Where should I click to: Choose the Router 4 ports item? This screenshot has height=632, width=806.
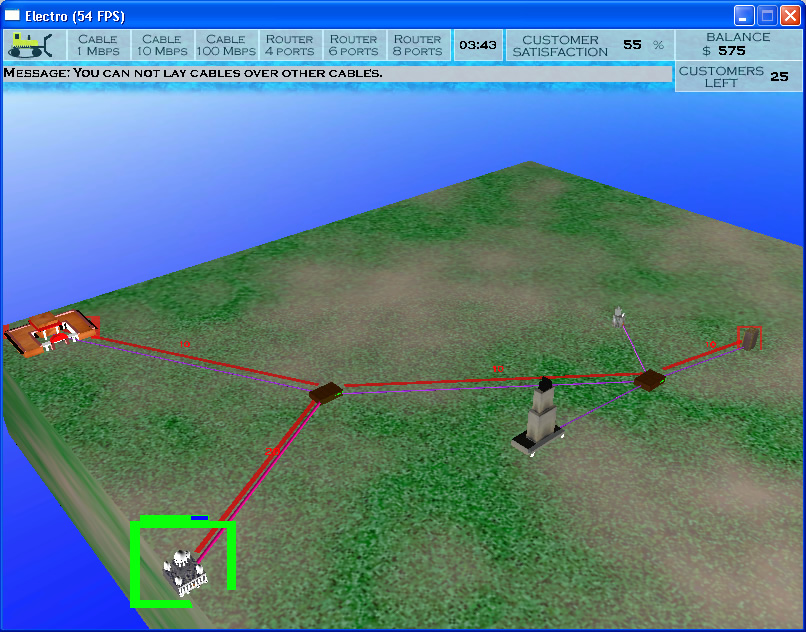pos(290,45)
